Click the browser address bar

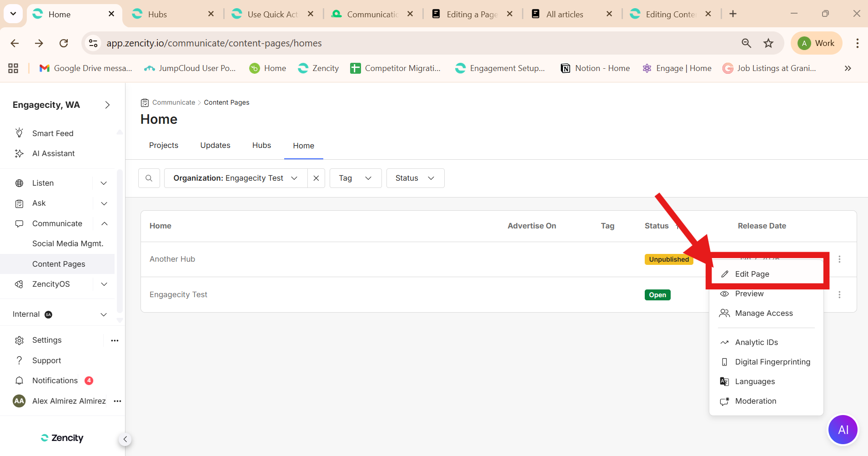coord(409,43)
